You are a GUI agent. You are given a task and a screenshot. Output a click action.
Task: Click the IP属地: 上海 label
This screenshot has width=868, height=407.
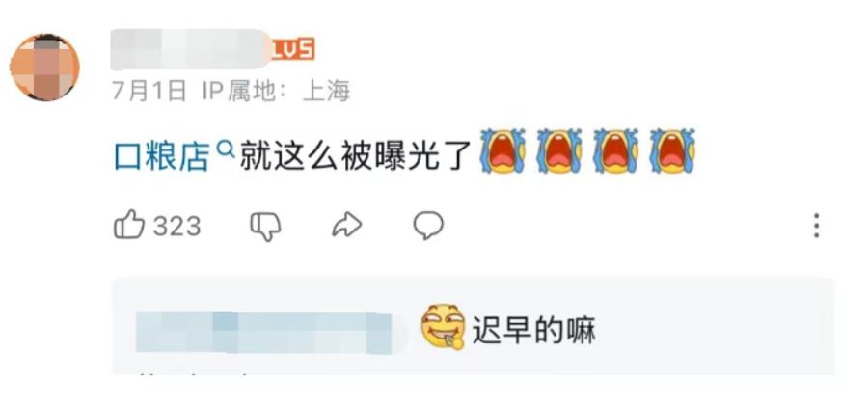tap(276, 92)
